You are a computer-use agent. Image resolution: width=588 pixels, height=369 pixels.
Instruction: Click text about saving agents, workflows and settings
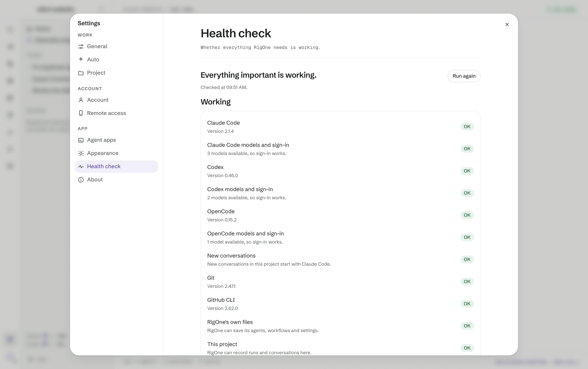pyautogui.click(x=263, y=331)
